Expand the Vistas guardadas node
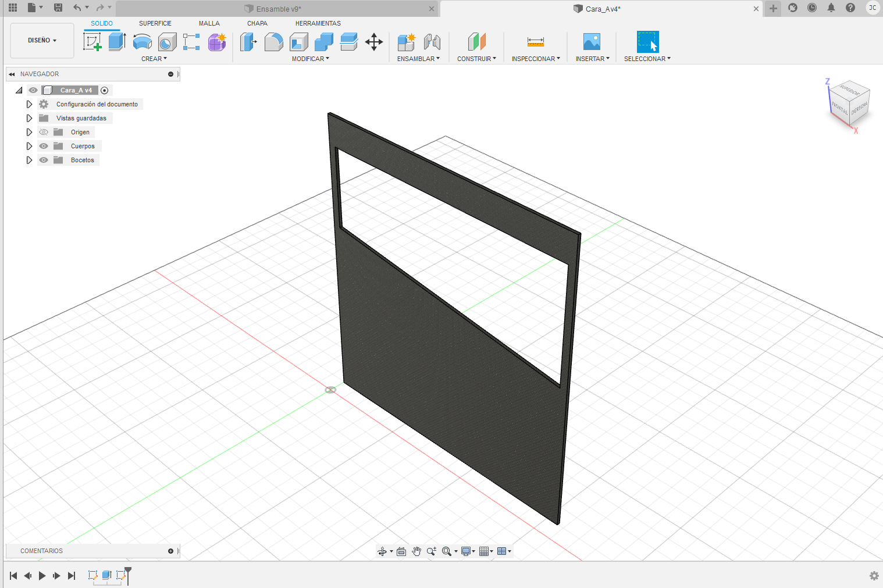Viewport: 883px width, 588px height. pos(29,118)
